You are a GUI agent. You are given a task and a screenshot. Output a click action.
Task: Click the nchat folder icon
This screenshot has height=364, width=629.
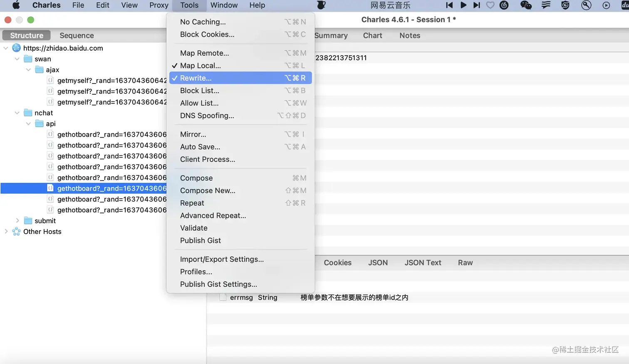28,113
